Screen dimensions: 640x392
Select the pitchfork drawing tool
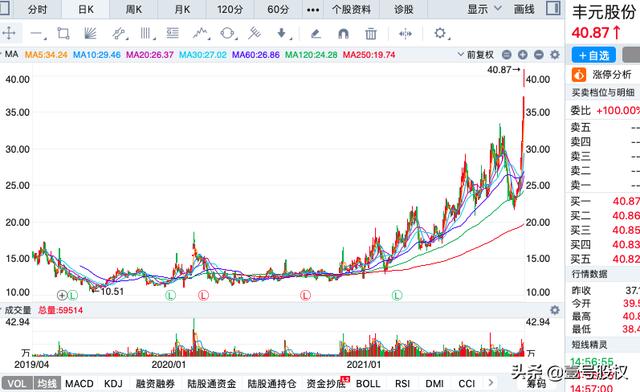pos(254,33)
